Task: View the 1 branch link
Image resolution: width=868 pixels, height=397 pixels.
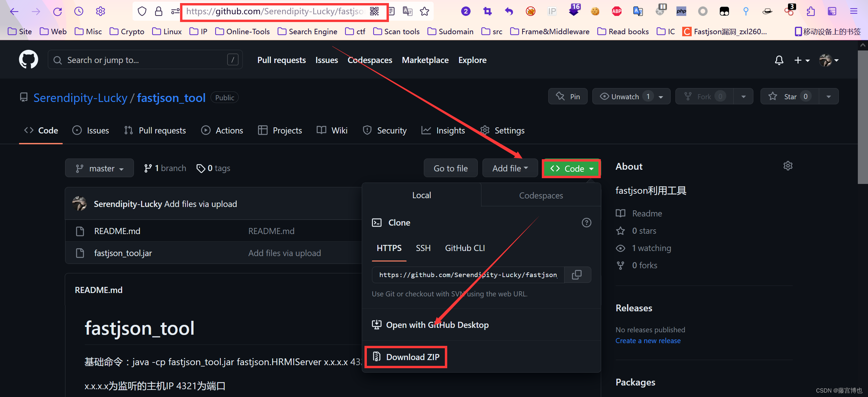Action: pos(165,168)
